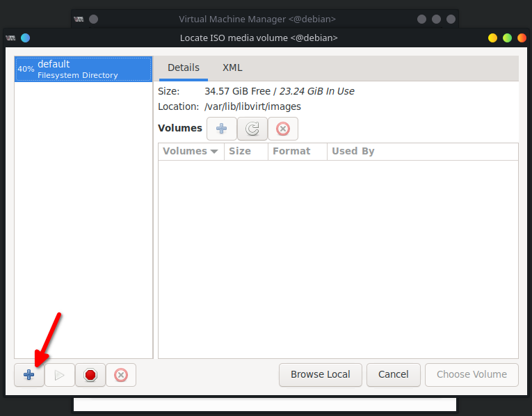
Task: Cancel the ISO media dialog
Action: tap(393, 374)
